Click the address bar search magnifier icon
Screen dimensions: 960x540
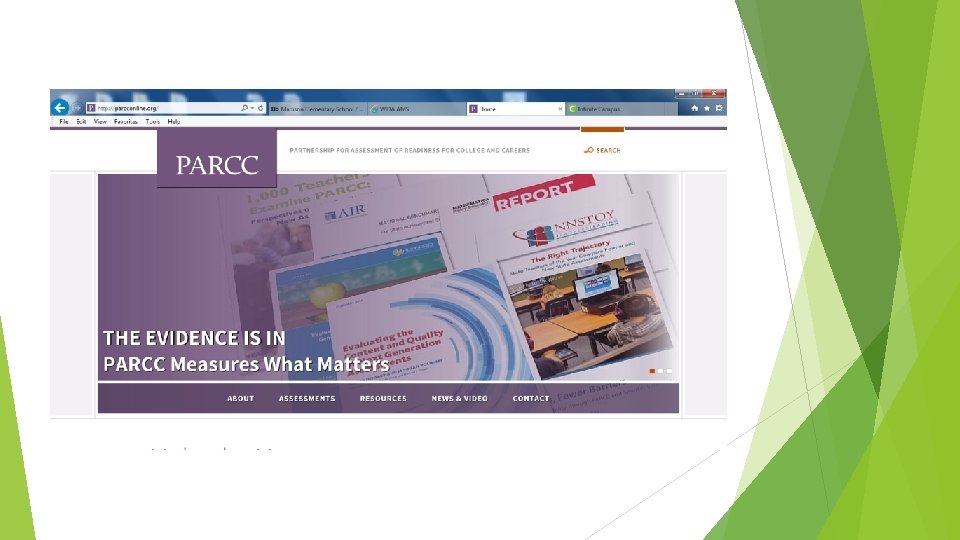click(244, 108)
